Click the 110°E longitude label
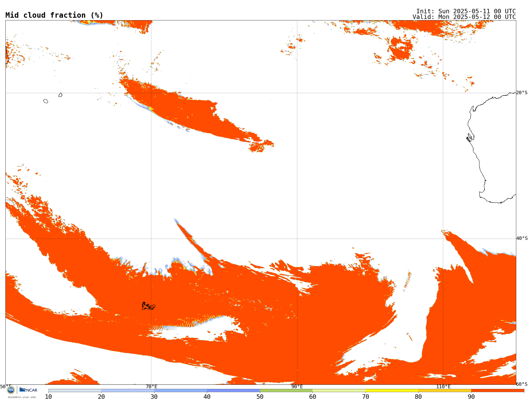532x400 pixels. coord(443,386)
